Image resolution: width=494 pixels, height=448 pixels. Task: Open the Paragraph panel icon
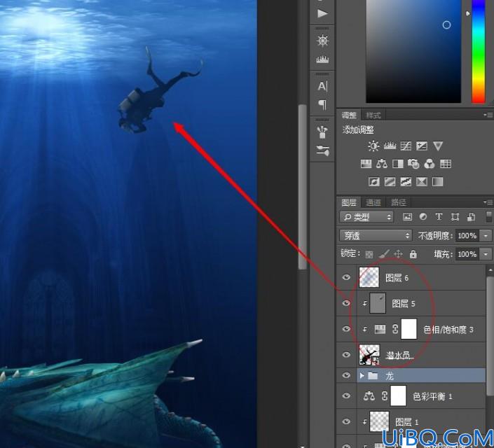[x=322, y=105]
